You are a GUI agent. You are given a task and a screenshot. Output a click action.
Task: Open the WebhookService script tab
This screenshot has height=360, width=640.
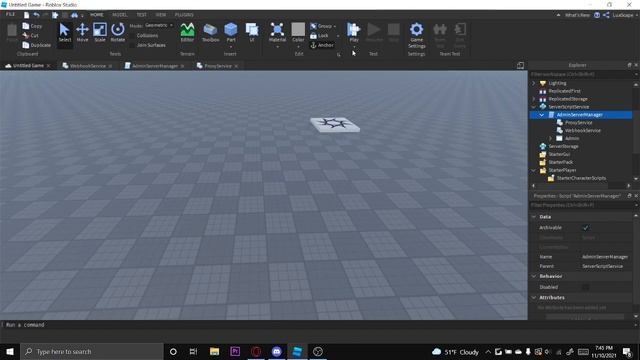point(87,66)
